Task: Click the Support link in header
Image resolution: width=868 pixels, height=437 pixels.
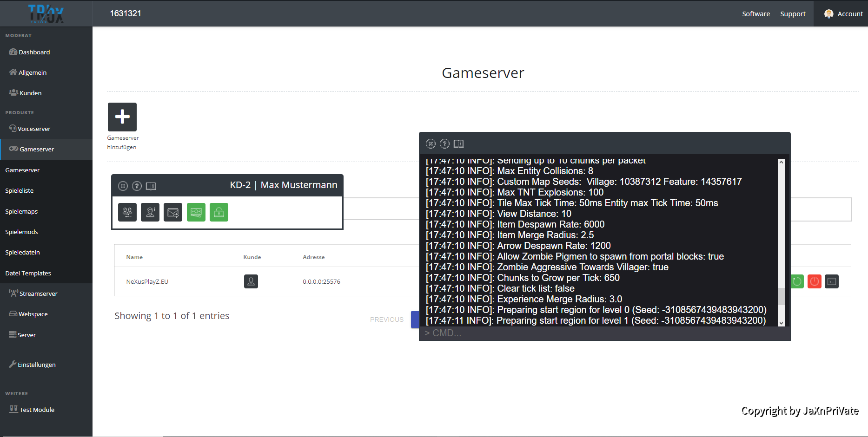Action: click(x=793, y=14)
